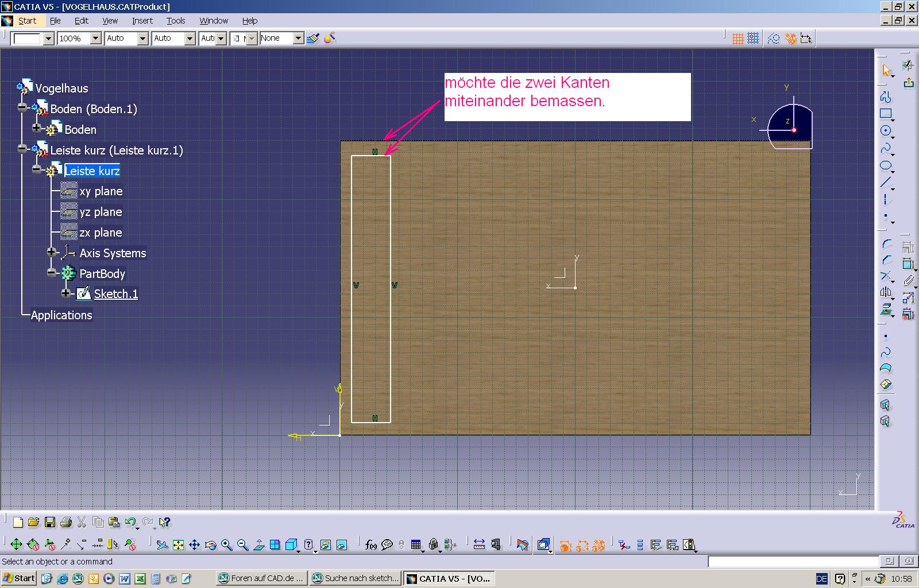Click the DE language indicator in tray
Viewport: 919px width, 588px height.
pos(821,579)
